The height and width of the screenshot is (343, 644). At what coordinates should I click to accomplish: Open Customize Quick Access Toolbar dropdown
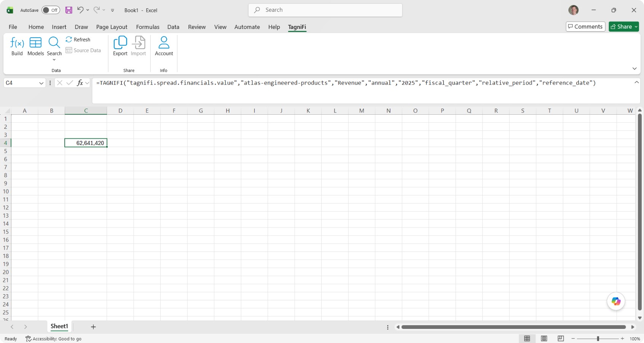pos(113,10)
